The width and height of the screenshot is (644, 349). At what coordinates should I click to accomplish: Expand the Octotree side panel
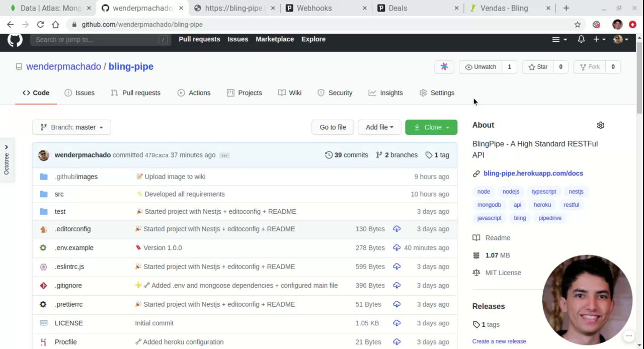[x=6, y=160]
